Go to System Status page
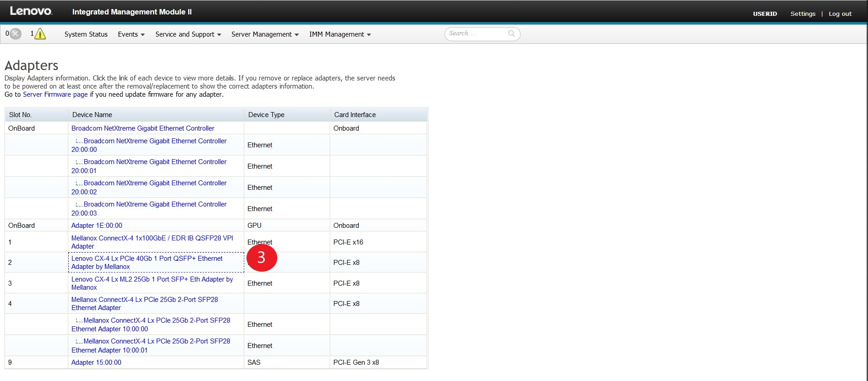Screen dimensions: 868x381 click(86, 34)
